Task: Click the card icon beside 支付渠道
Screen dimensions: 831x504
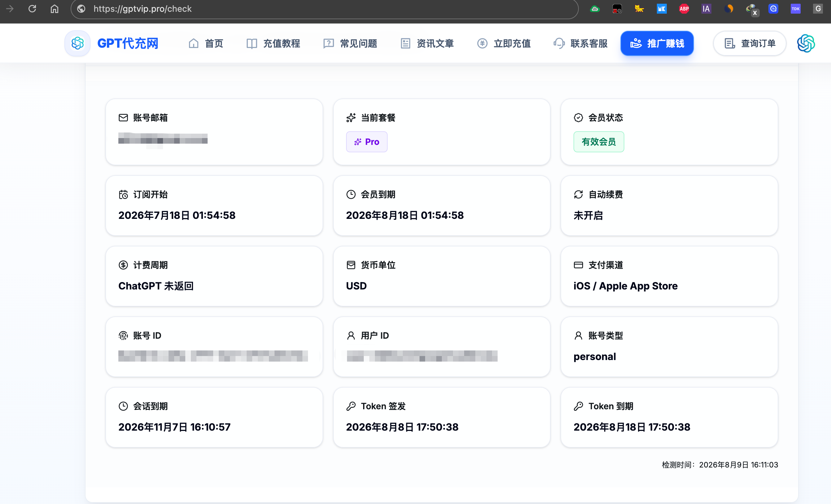Action: pyautogui.click(x=578, y=265)
